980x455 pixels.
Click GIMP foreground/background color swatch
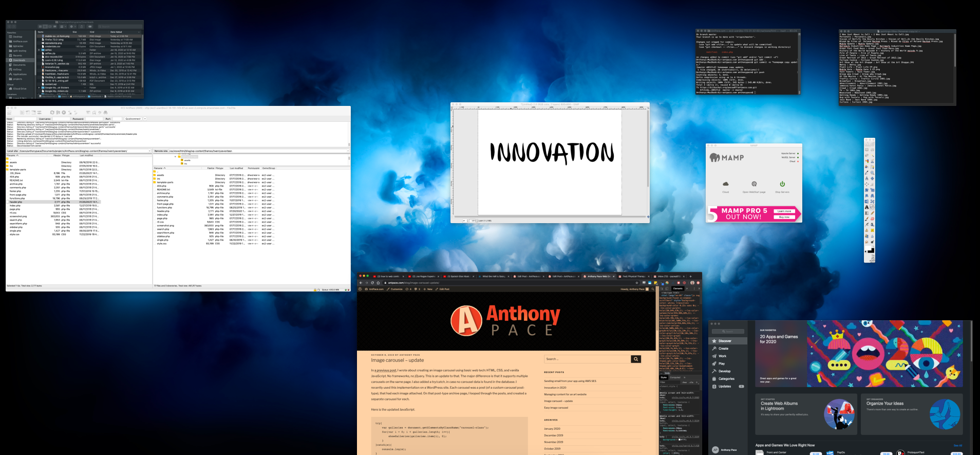tap(870, 249)
